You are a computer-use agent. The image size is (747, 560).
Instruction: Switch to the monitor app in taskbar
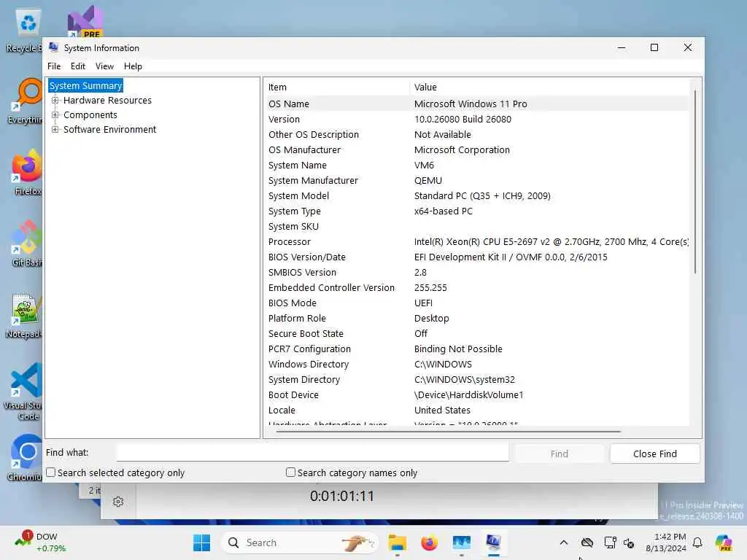point(461,542)
